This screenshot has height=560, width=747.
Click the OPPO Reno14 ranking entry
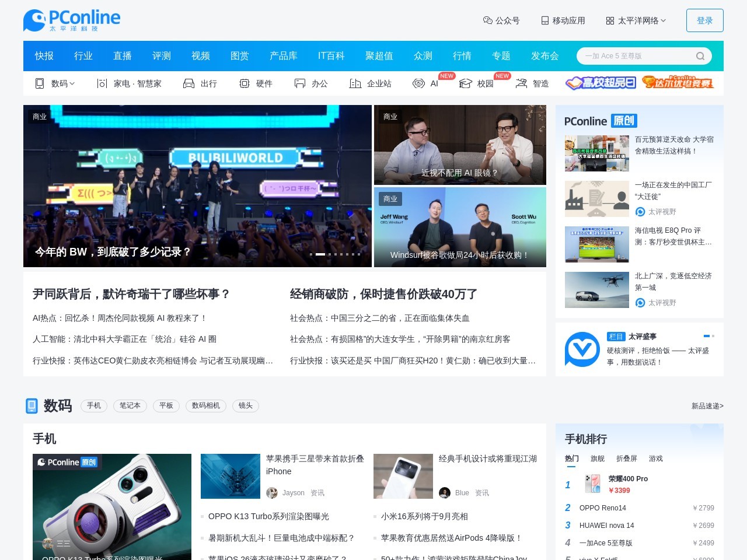[640, 508]
